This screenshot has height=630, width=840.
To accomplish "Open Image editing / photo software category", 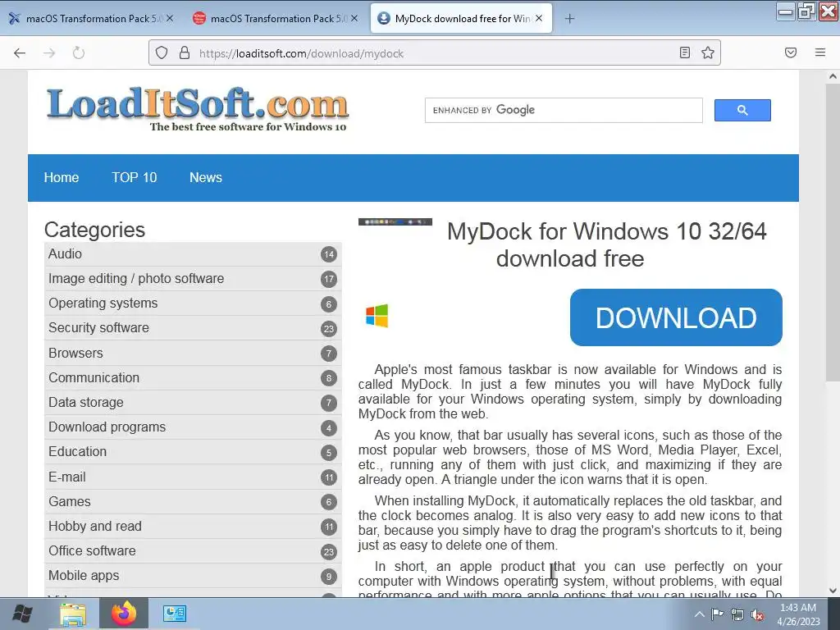I will coord(193,279).
